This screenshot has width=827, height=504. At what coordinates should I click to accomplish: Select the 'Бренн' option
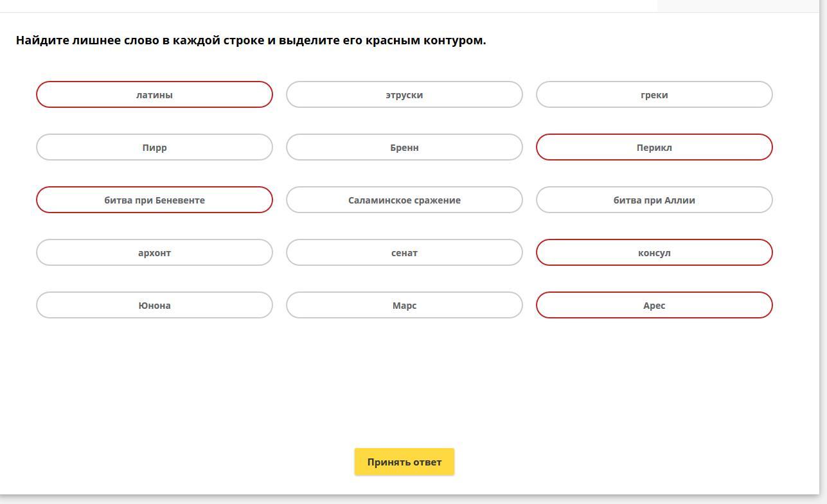click(404, 147)
